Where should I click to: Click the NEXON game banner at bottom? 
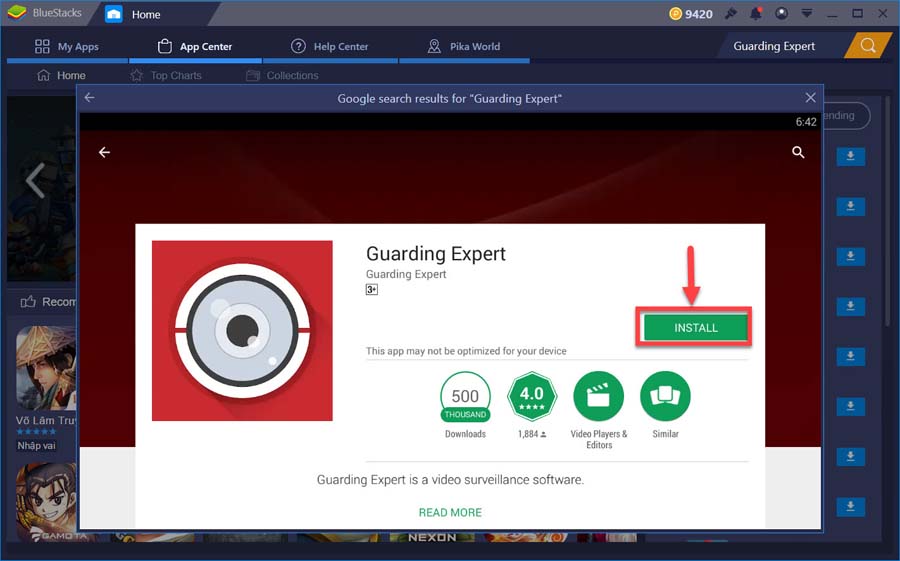[432, 537]
